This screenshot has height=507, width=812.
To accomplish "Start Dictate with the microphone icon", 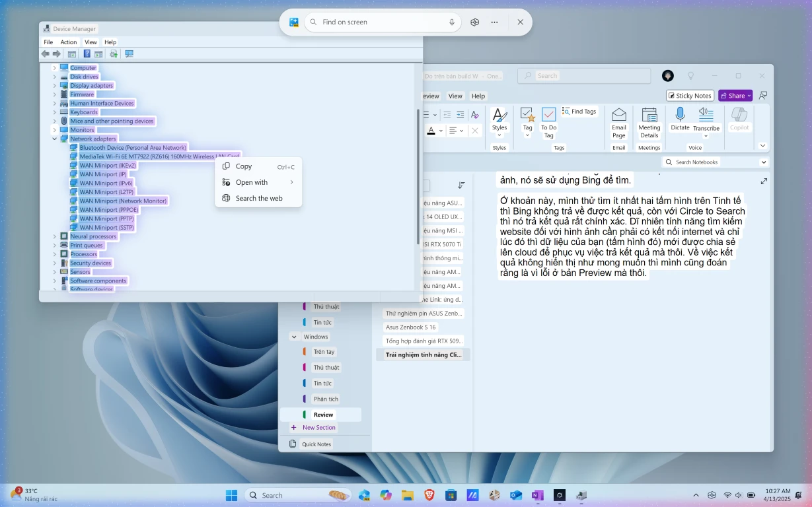I will [x=680, y=115].
